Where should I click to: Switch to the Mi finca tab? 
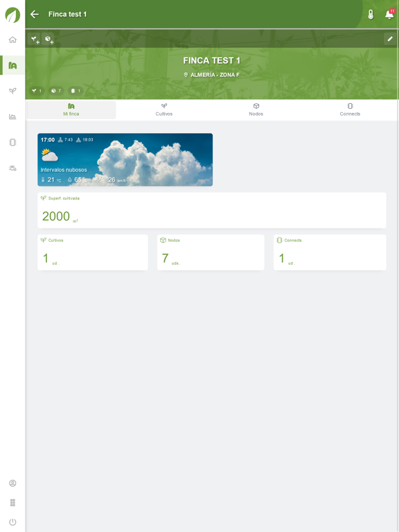(x=71, y=110)
